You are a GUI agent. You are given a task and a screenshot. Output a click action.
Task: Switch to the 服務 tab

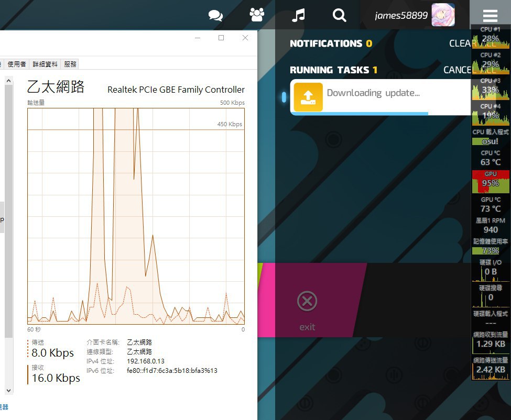click(70, 64)
